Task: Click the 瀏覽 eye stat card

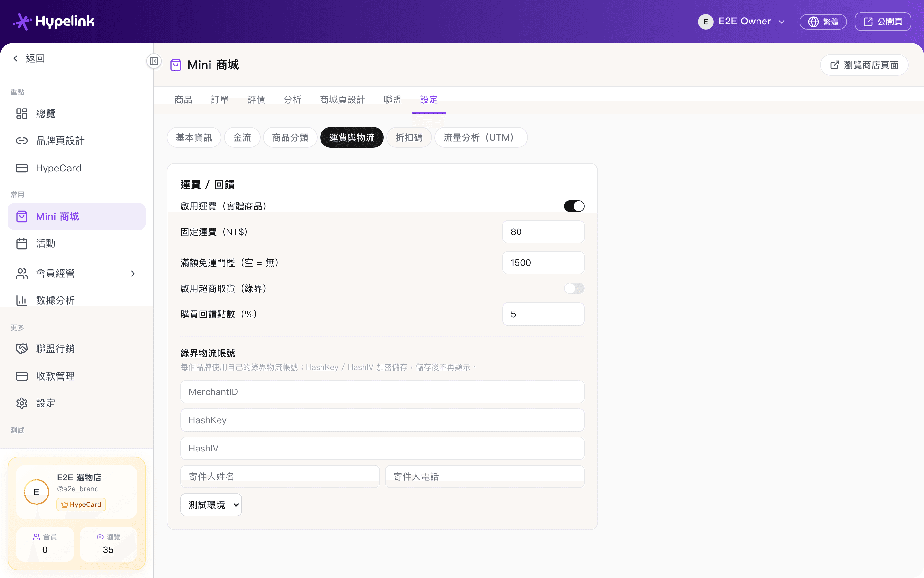Action: pyautogui.click(x=108, y=544)
